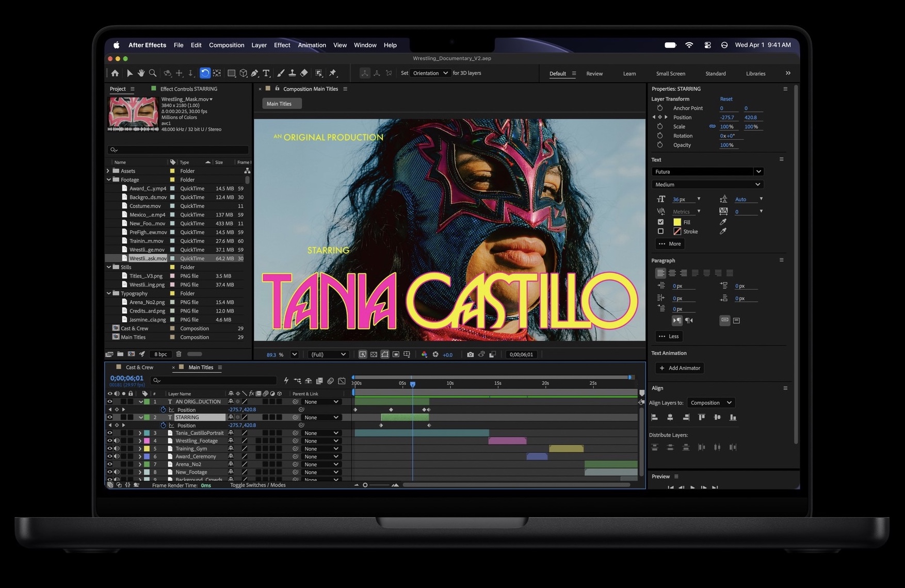The width and height of the screenshot is (905, 588).
Task: Click the Project panel search field
Action: (178, 150)
